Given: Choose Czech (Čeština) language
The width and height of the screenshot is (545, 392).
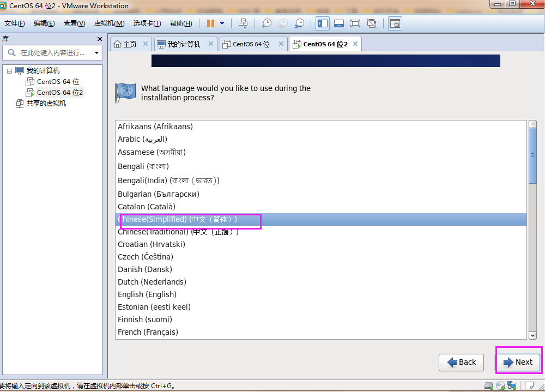Looking at the screenshot, I should 321,257.
